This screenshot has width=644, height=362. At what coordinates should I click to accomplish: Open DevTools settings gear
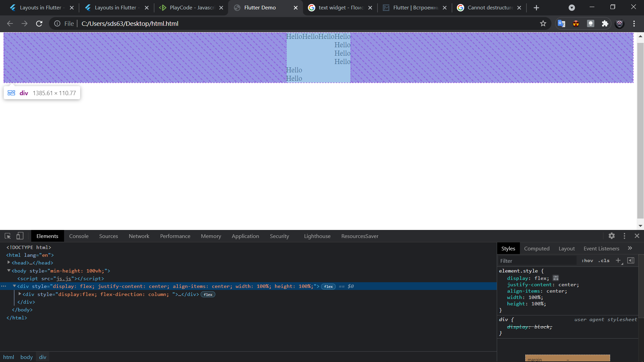point(612,236)
